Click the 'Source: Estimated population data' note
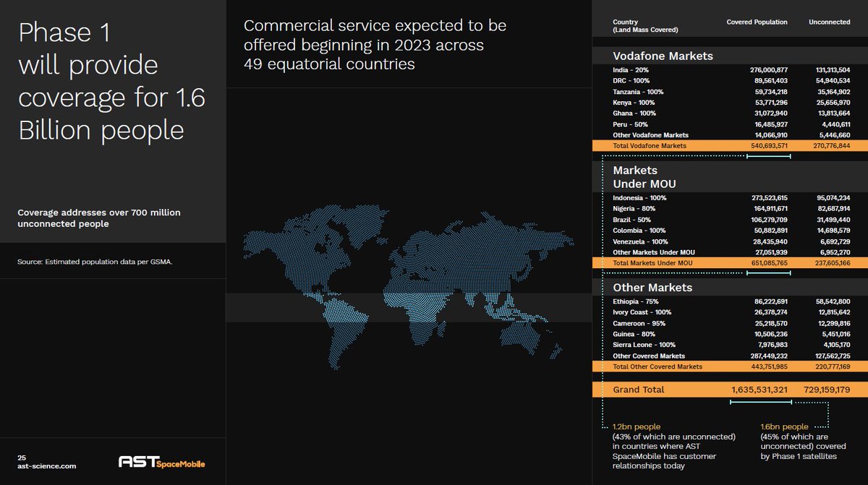Viewport: 868px width, 485px height. pyautogui.click(x=95, y=262)
